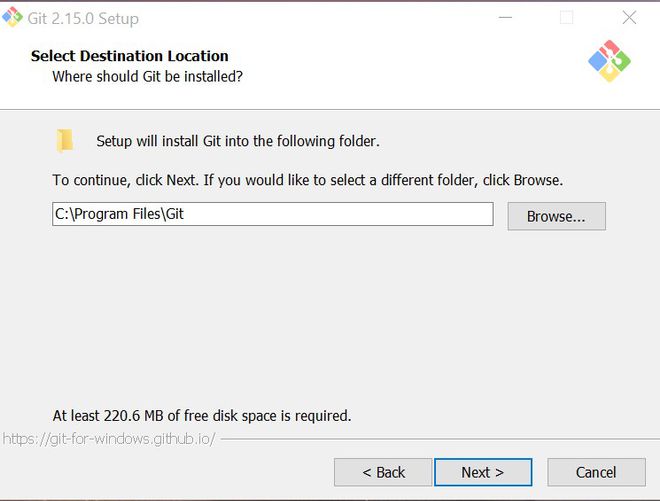Viewport: 660px width, 501px height.
Task: Click the 'Select Destination Location' heading
Action: [x=130, y=56]
